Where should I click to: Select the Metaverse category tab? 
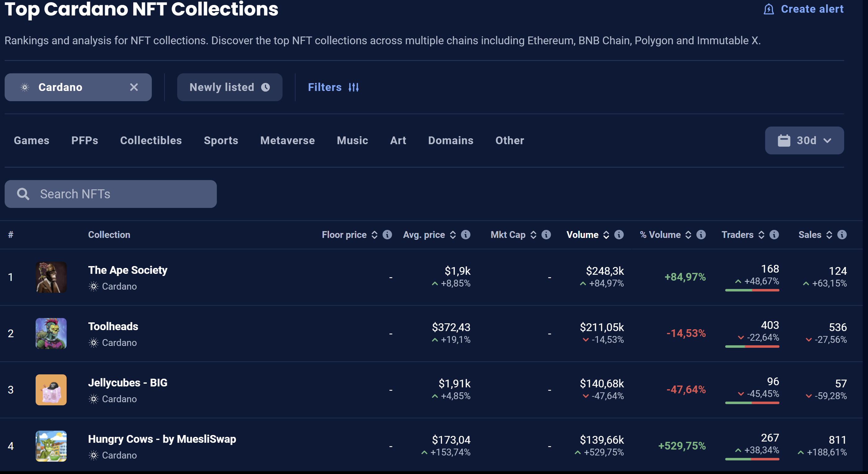click(x=287, y=140)
